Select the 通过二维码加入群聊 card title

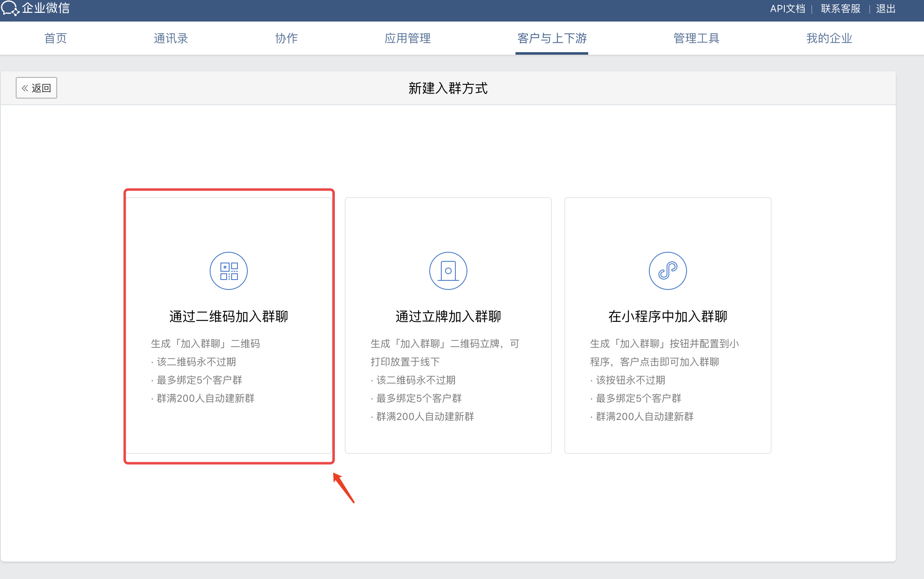pos(229,316)
